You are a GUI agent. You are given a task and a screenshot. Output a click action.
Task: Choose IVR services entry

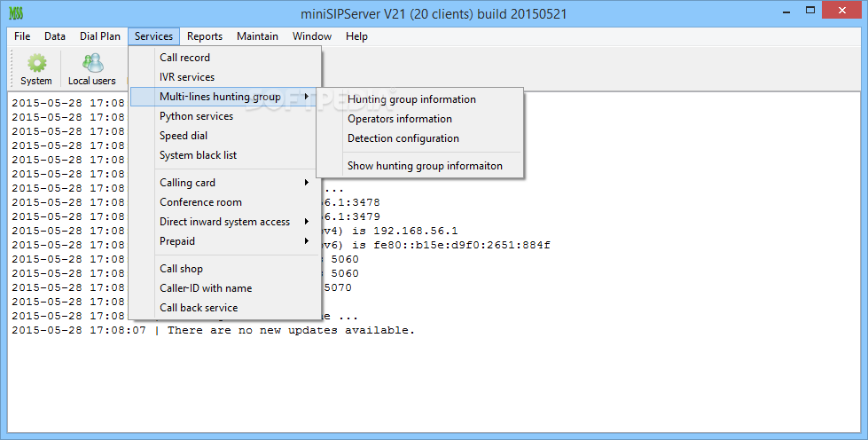click(225, 77)
